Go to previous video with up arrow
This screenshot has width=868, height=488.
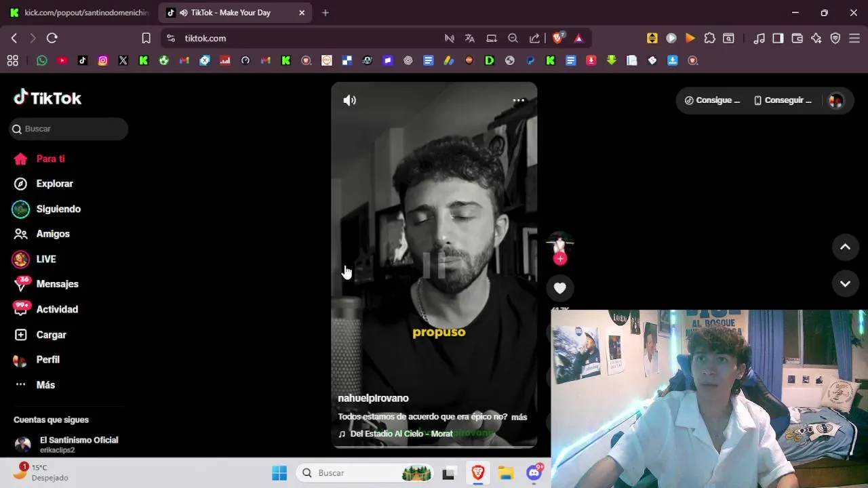845,247
